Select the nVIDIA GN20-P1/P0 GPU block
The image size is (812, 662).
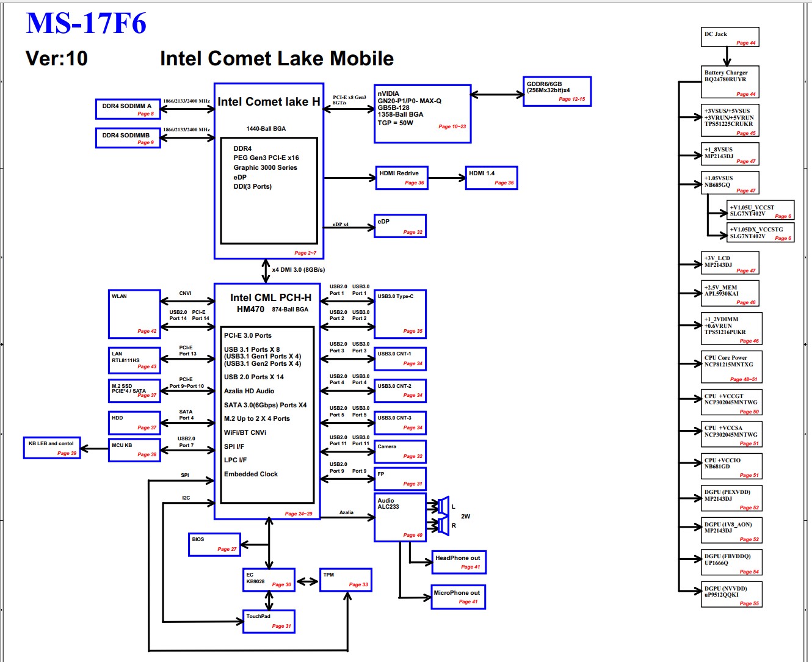pos(422,114)
